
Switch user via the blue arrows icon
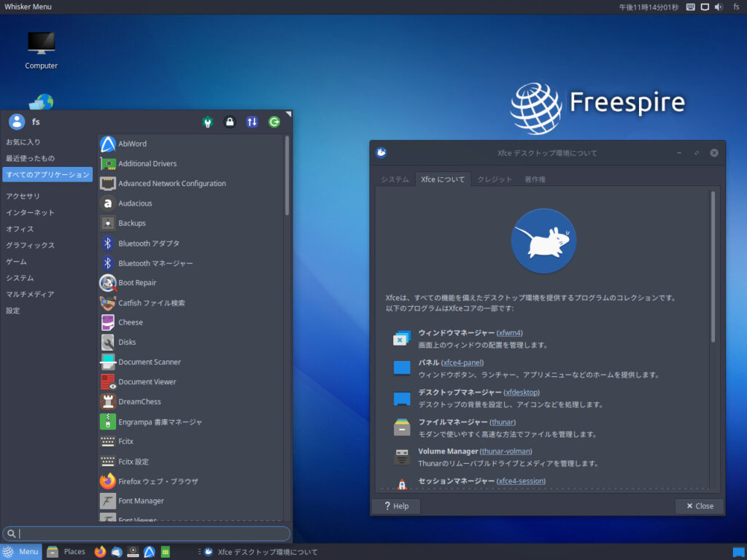point(252,122)
